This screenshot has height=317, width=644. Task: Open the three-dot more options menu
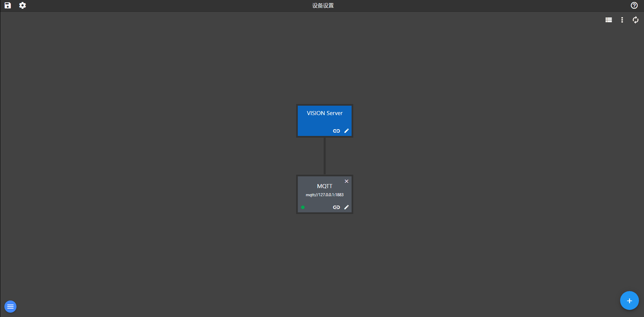pyautogui.click(x=622, y=20)
